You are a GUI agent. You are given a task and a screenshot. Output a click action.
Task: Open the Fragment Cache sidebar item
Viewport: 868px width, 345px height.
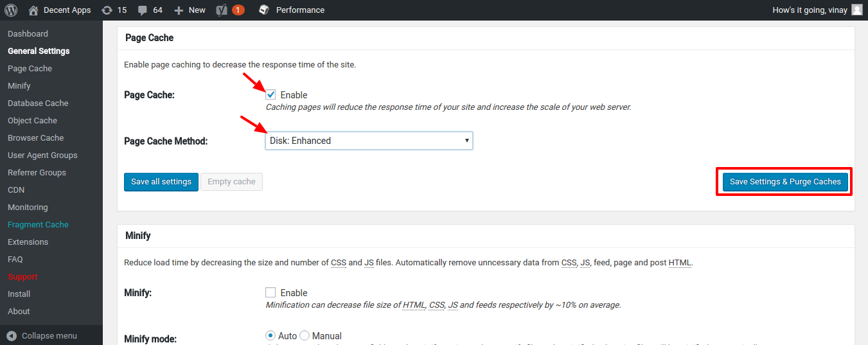38,225
